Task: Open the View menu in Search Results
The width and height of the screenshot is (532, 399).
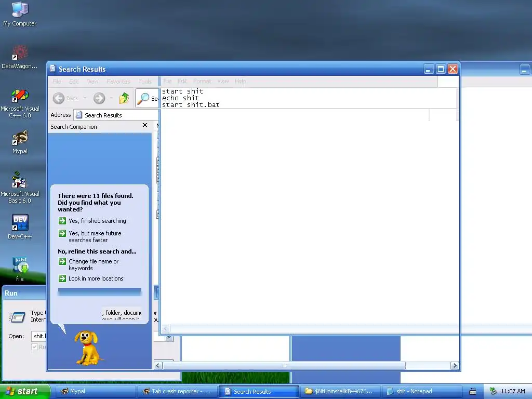Action: coord(92,82)
